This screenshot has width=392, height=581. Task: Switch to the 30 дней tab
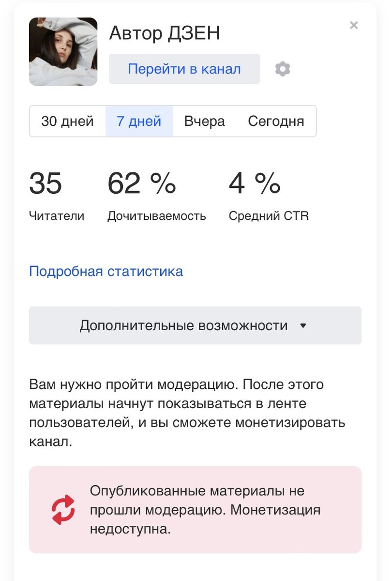[x=67, y=122]
